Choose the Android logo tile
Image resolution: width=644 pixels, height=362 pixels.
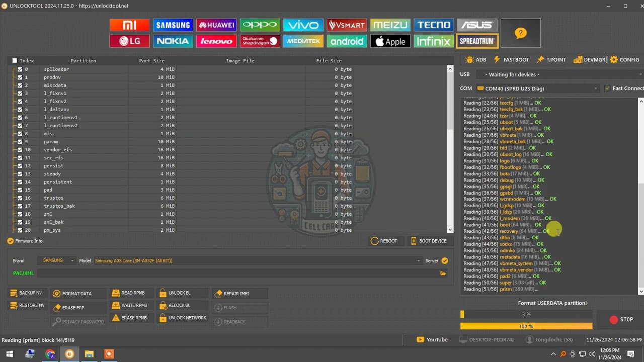coord(347,41)
